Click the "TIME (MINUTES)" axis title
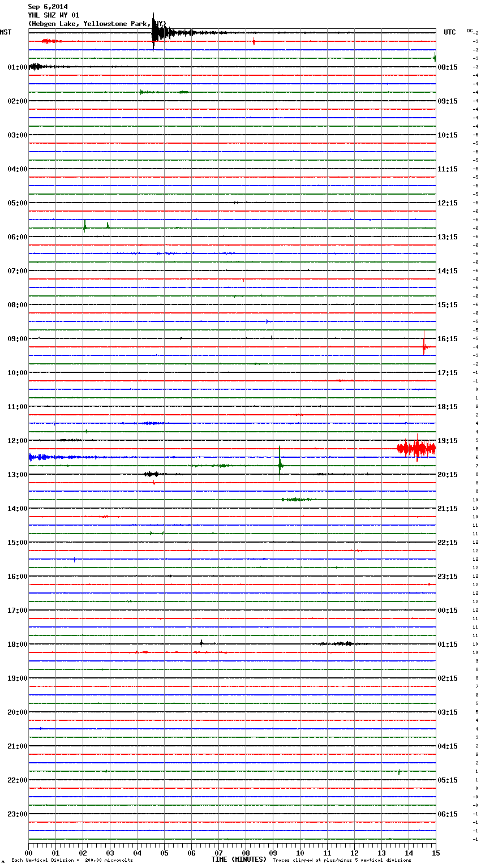 coord(239,860)
